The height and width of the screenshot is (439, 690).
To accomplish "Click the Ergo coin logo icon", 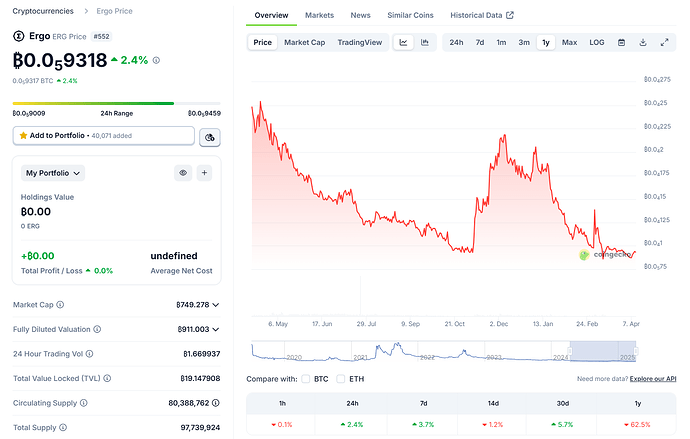I will (18, 36).
